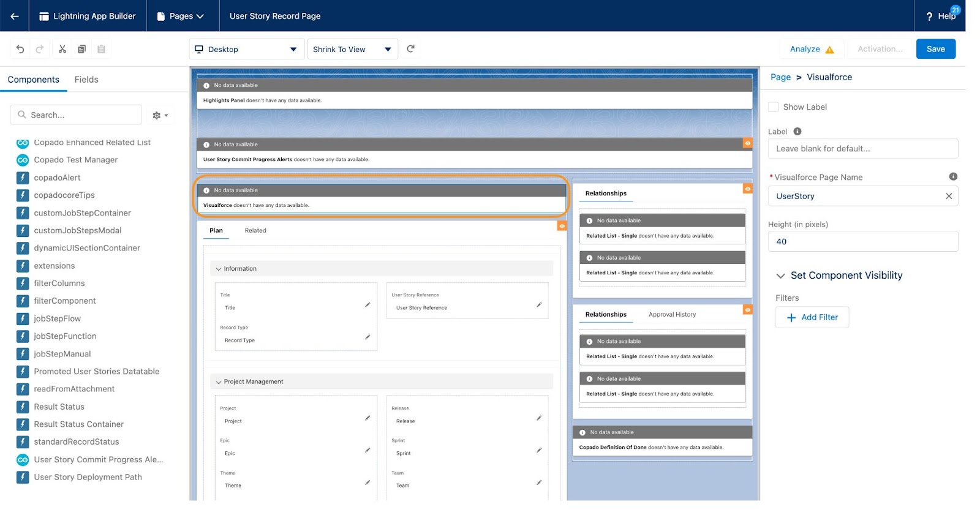The width and height of the screenshot is (980, 515).
Task: Click eye icon on Plan tab component
Action: pyautogui.click(x=562, y=226)
